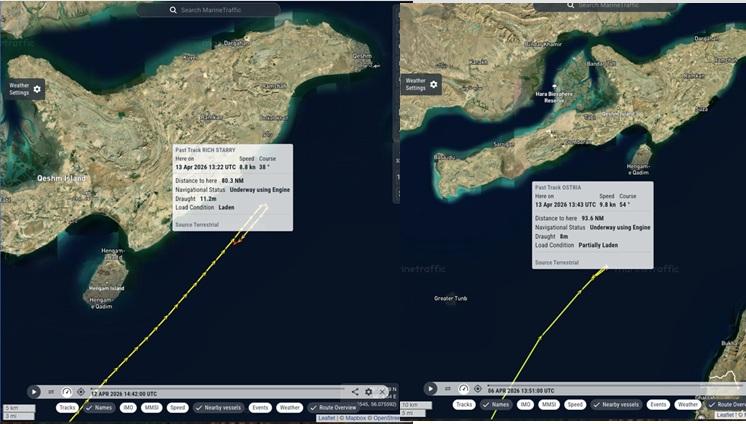This screenshot has width=746, height=424.
Task: Click the Hara Biosphere Reserve marker
Action: pyautogui.click(x=554, y=87)
